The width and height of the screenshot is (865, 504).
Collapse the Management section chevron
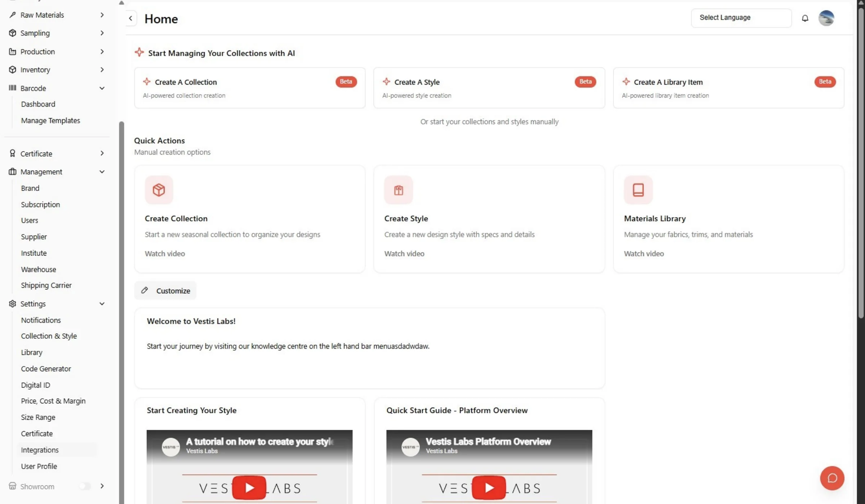102,172
